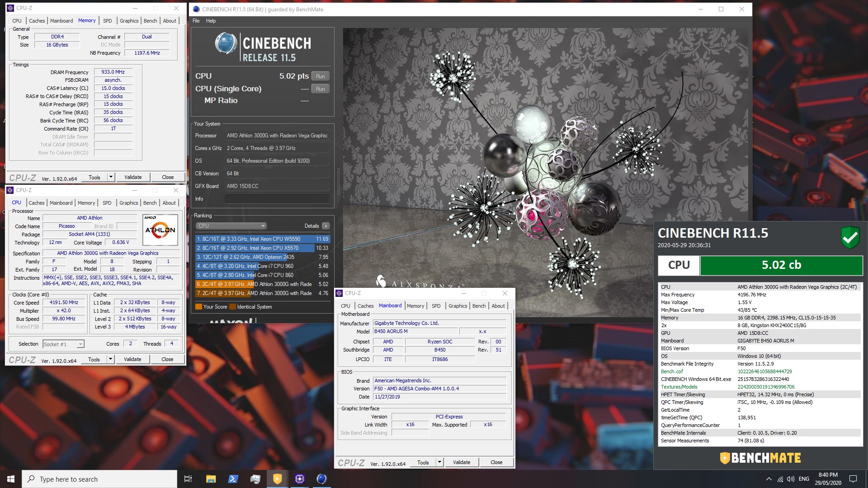Switch to SPD tab in top CPU-Z window
Image resolution: width=868 pixels, height=488 pixels.
pos(107,21)
